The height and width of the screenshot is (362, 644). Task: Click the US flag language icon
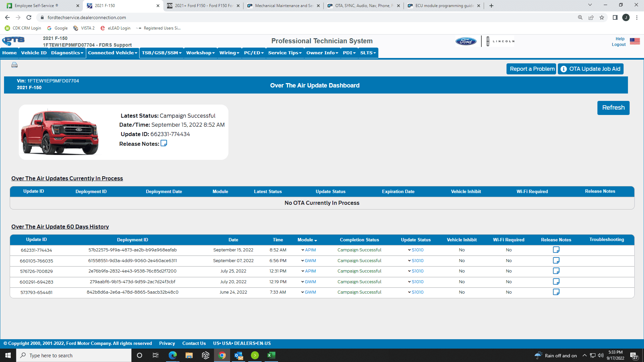635,41
